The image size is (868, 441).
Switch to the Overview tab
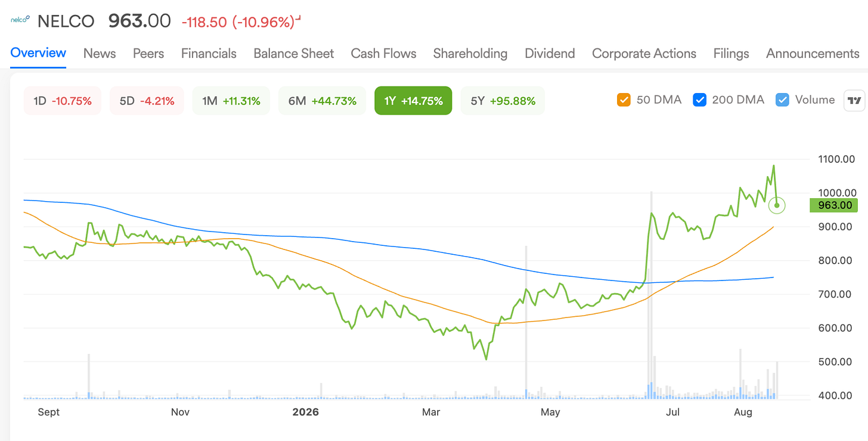[x=38, y=53]
